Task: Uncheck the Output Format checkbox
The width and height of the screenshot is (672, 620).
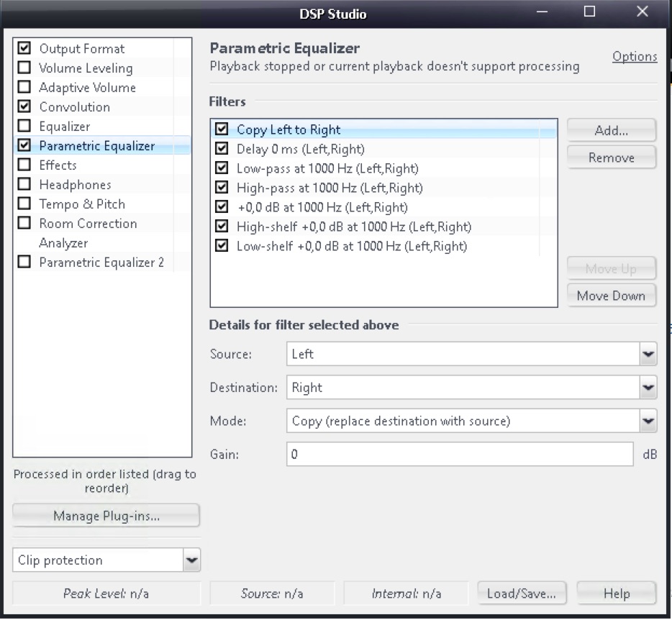Action: click(x=24, y=48)
